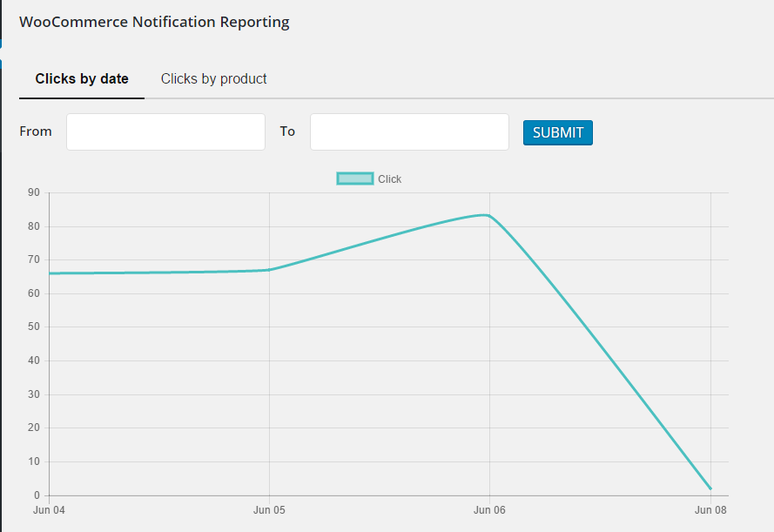Click the 90 y-axis tick label
774x532 pixels.
(34, 192)
